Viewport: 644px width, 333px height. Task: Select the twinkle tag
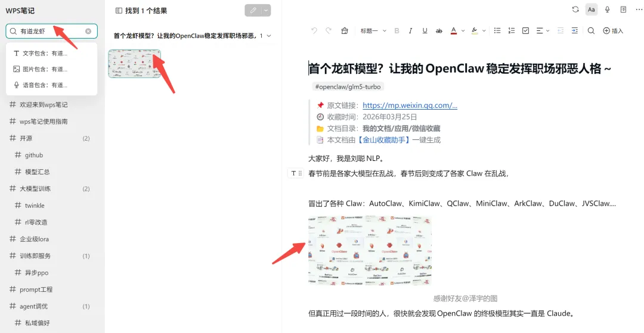[x=35, y=206]
